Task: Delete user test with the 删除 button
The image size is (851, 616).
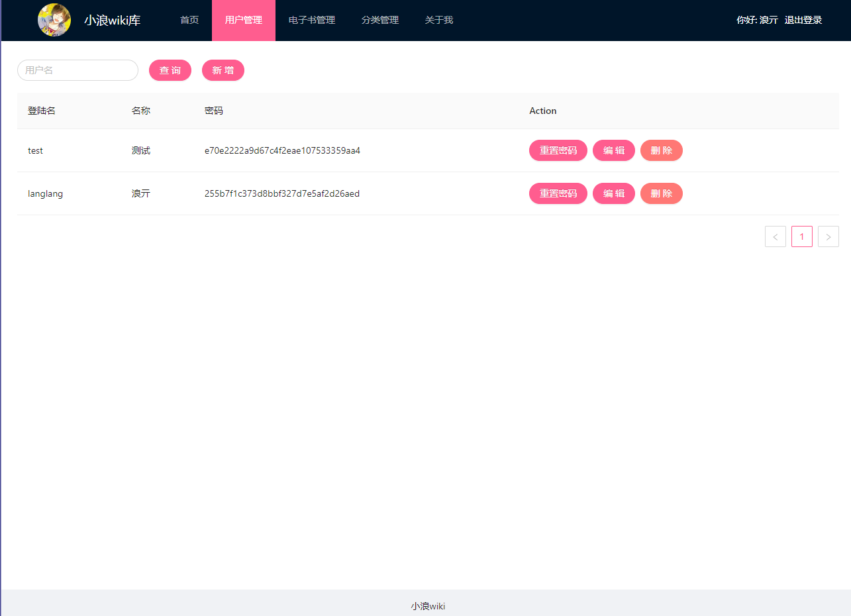Action: [661, 150]
